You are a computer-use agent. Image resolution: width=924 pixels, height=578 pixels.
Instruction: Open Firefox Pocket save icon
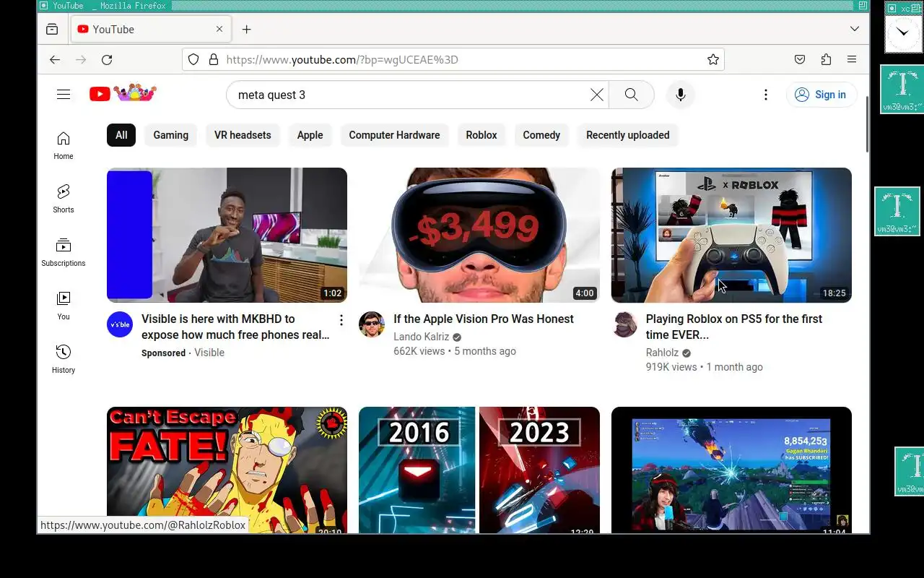(x=800, y=60)
